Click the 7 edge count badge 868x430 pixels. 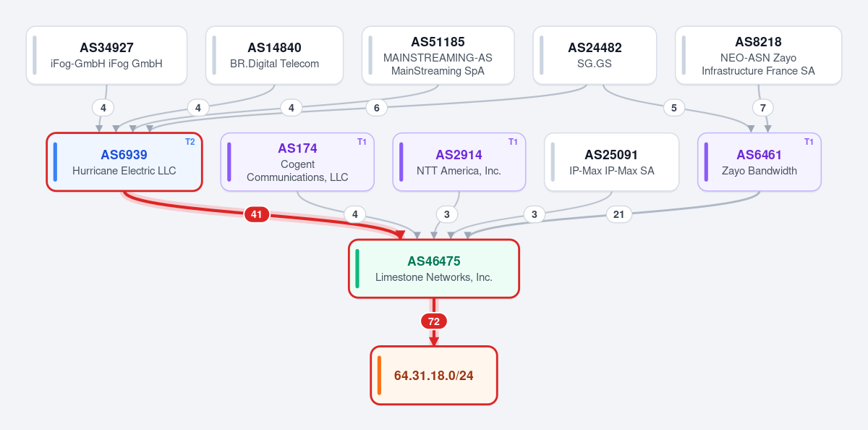(x=762, y=108)
